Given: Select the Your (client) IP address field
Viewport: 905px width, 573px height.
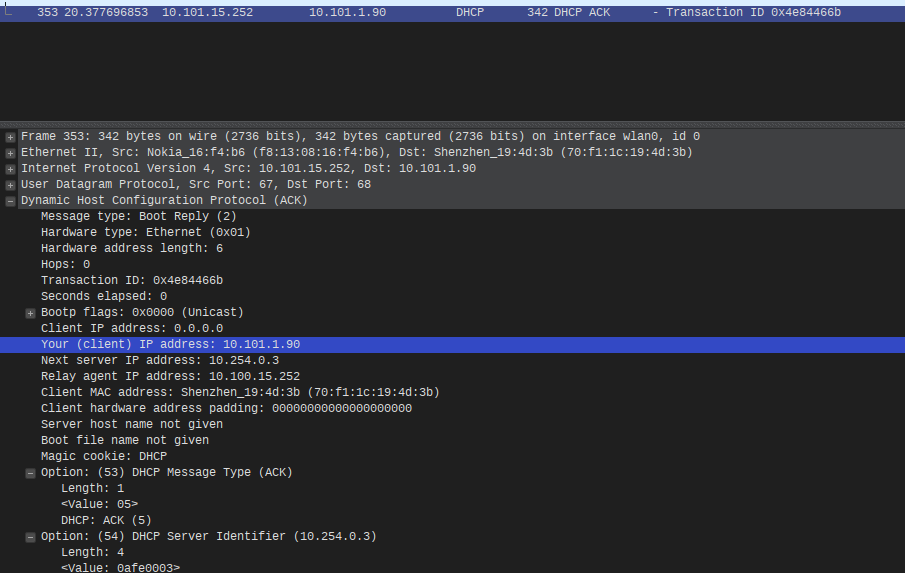Looking at the screenshot, I should coord(170,345).
